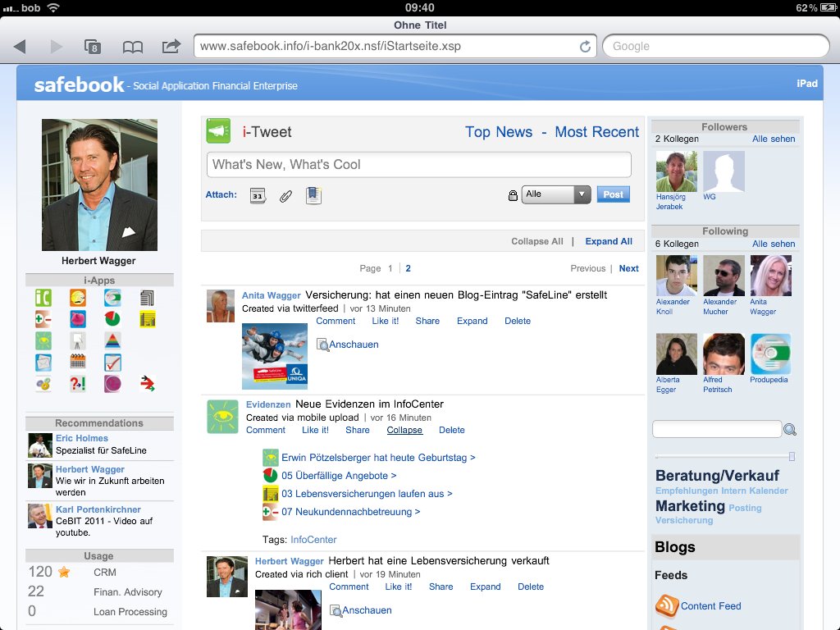Open the green eye Evidenzen app icon in i-Apps
The height and width of the screenshot is (630, 840).
43,340
